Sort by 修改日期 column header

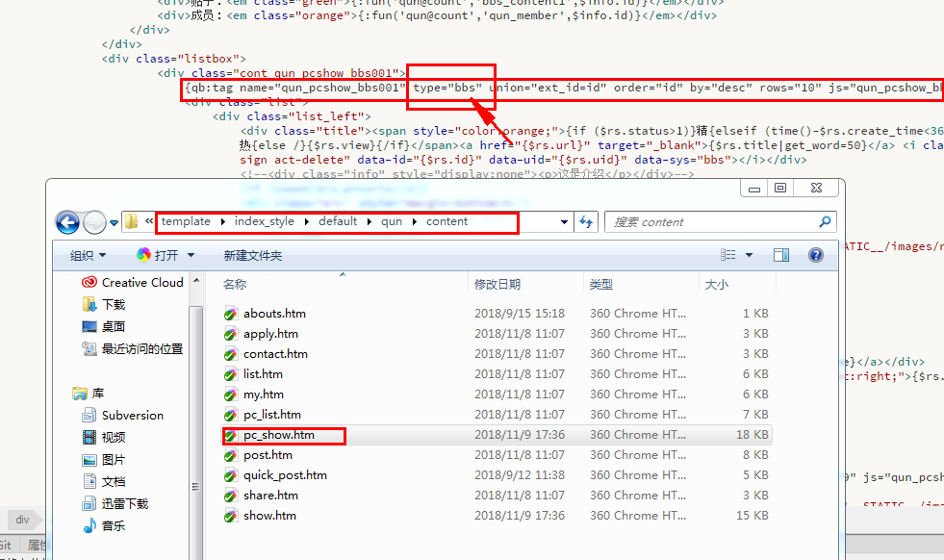498,284
